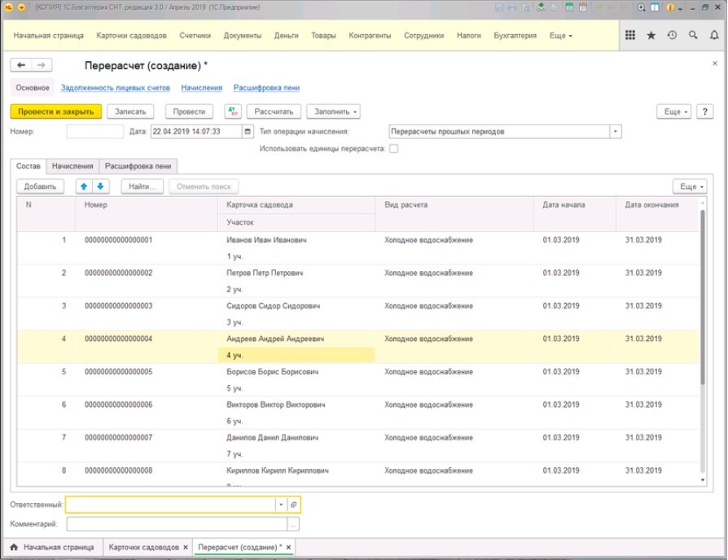The image size is (728, 560).
Task: Open the "Заполнить" dropdown button
Action: pos(334,112)
